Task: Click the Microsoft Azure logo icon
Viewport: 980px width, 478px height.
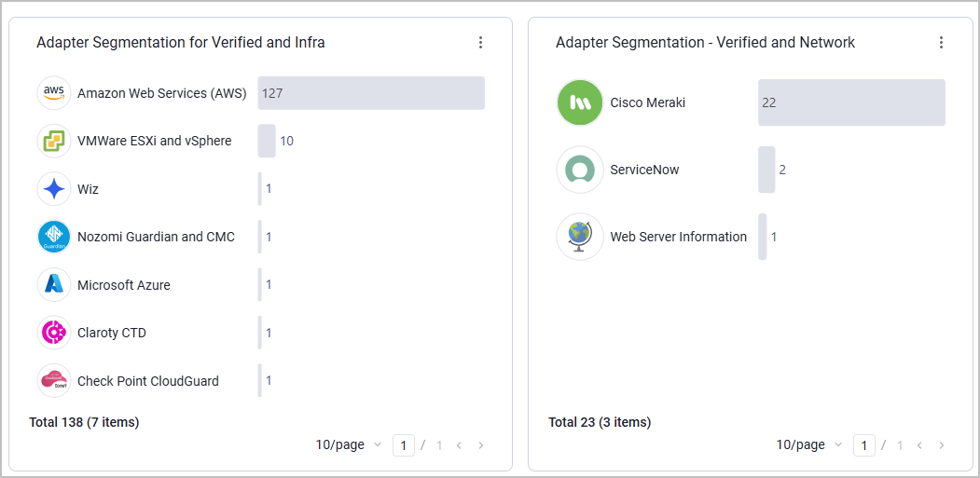Action: click(54, 285)
